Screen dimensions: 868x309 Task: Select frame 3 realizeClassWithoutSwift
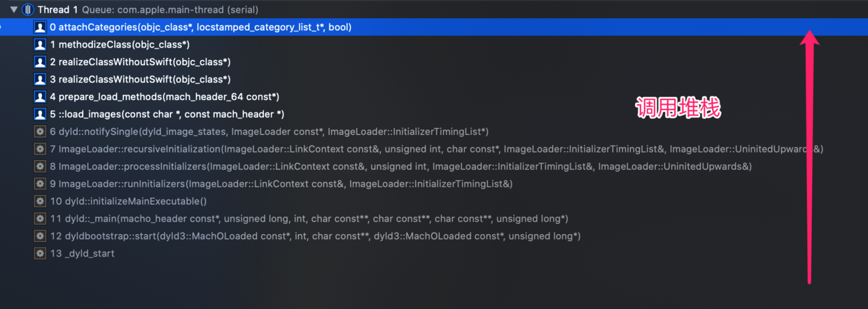[x=434, y=79]
